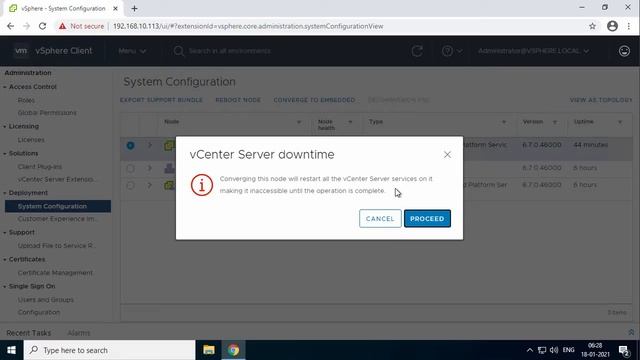Switch to Recent Tasks tab
This screenshot has width=640, height=360.
tap(29, 333)
